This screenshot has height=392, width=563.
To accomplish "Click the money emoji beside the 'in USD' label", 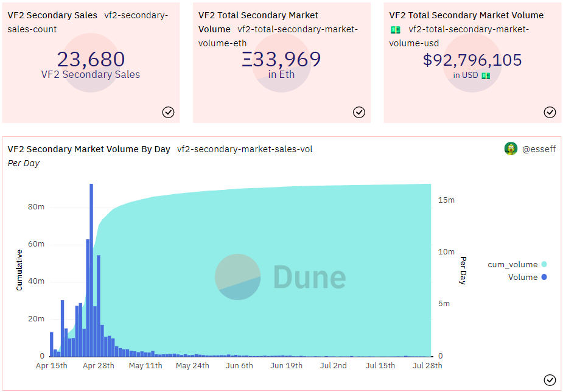I will point(487,75).
